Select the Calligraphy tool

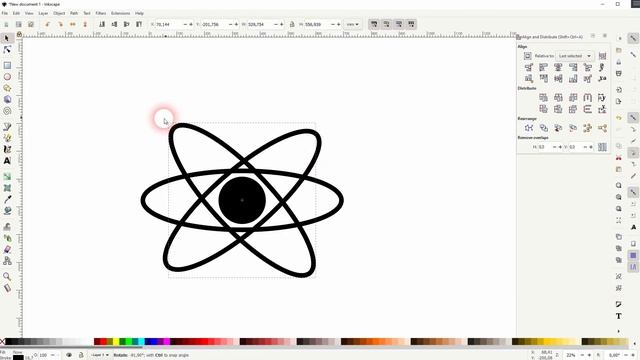(7, 149)
